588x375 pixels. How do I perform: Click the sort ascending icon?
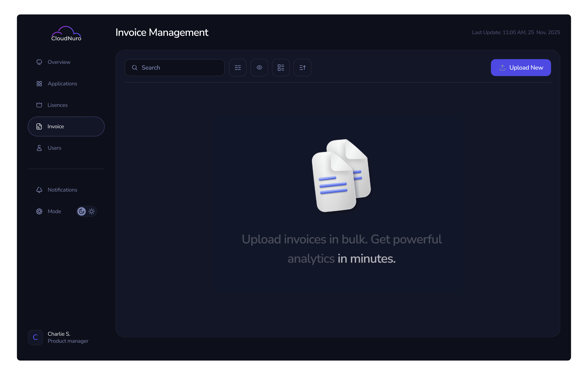tap(302, 68)
